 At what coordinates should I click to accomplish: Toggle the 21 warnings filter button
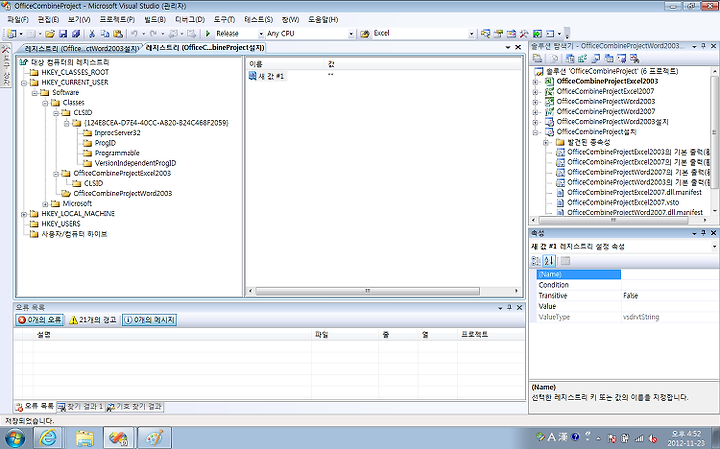(93, 320)
